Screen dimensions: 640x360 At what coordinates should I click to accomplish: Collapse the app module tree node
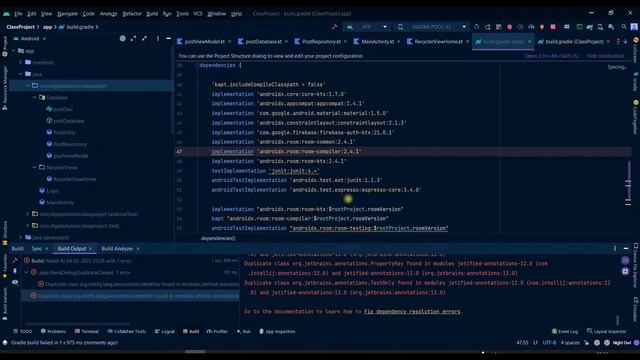point(13,51)
